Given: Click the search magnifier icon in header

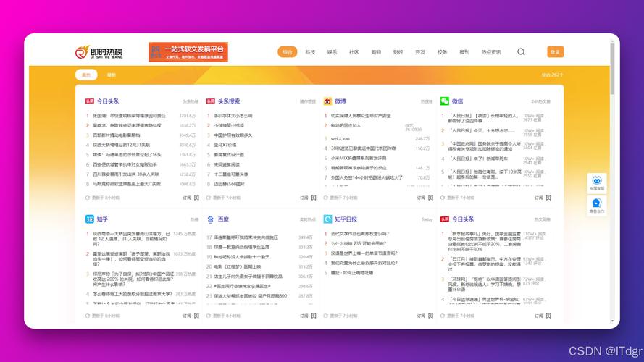Looking at the screenshot, I should 521,52.
